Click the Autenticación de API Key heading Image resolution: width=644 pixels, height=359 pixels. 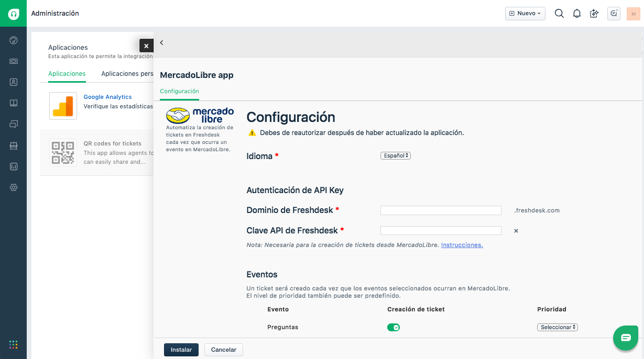pyautogui.click(x=295, y=190)
